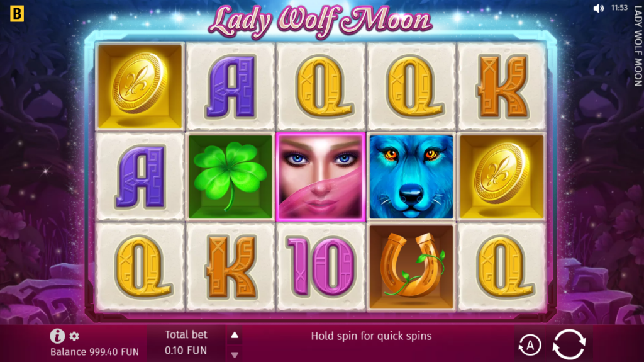
Task: Open settings gear icon
Action: [x=74, y=336]
